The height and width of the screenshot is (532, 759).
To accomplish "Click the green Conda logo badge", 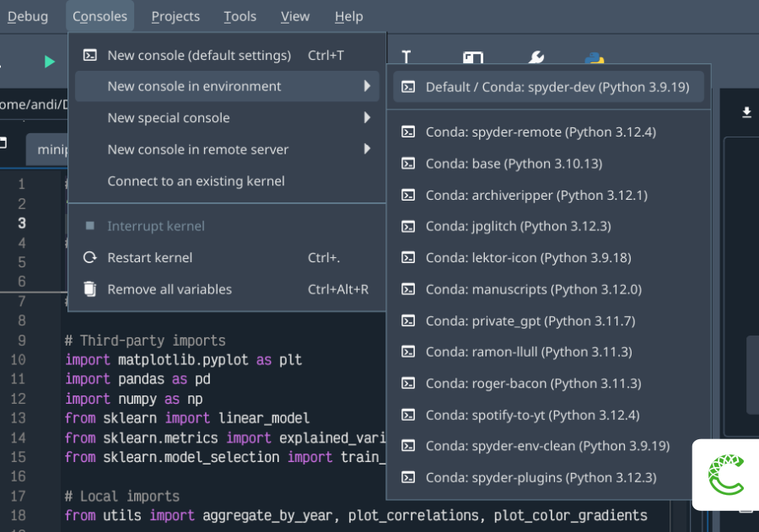I will pyautogui.click(x=725, y=475).
